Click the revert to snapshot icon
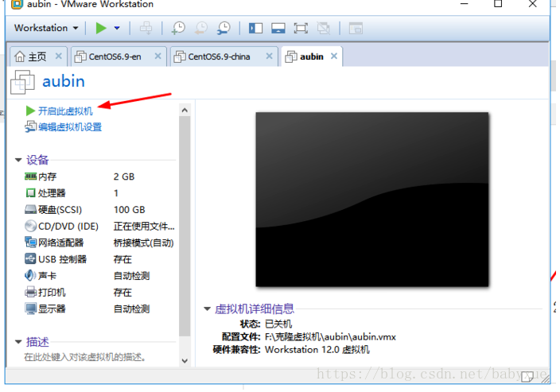The height and width of the screenshot is (392, 560). click(x=201, y=28)
